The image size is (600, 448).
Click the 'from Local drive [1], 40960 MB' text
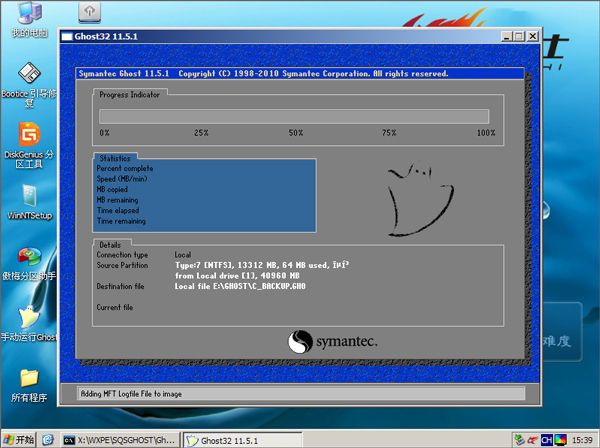(x=237, y=275)
